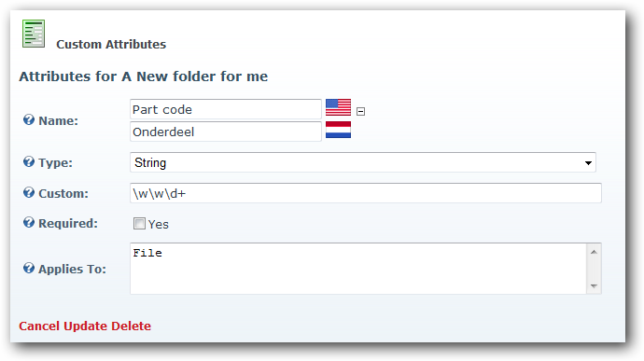Select the Netherlands flag language icon
The width and height of the screenshot is (644, 361).
(x=338, y=130)
